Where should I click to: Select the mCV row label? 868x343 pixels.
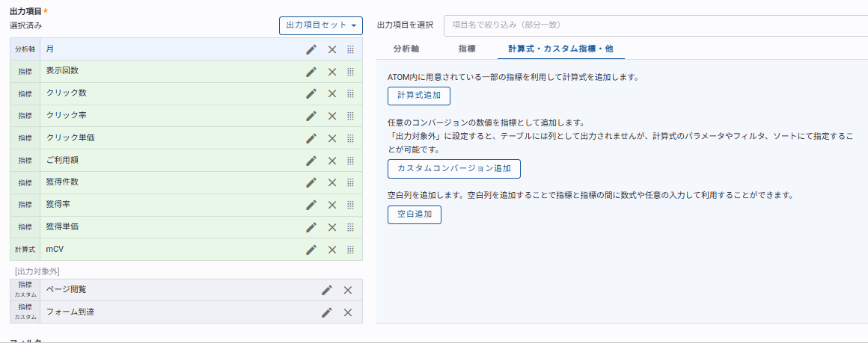click(x=56, y=249)
